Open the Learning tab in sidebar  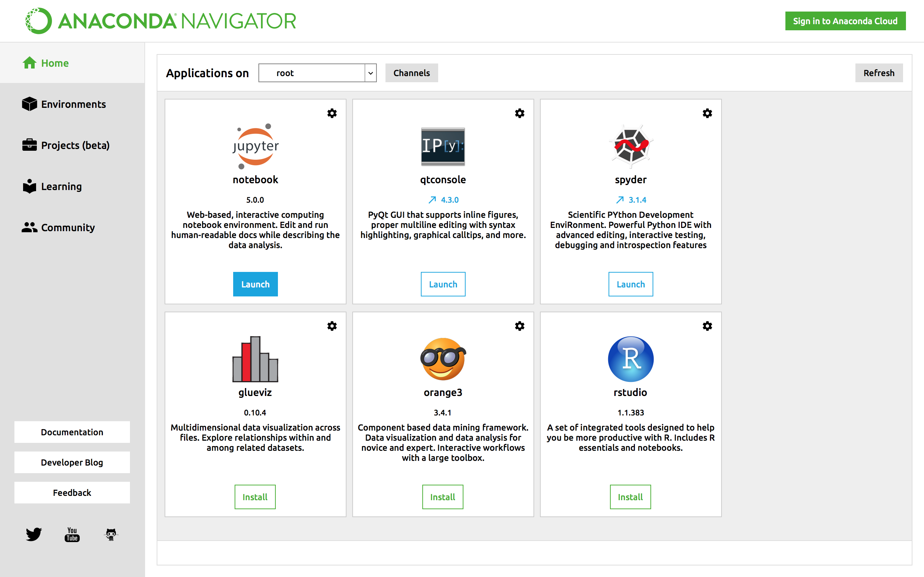click(x=61, y=186)
